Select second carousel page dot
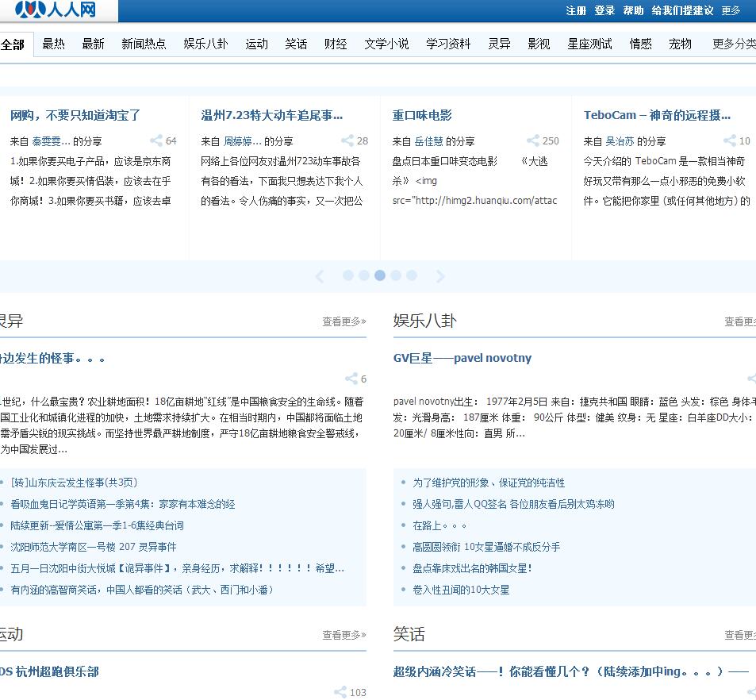756x700 pixels. 364,275
